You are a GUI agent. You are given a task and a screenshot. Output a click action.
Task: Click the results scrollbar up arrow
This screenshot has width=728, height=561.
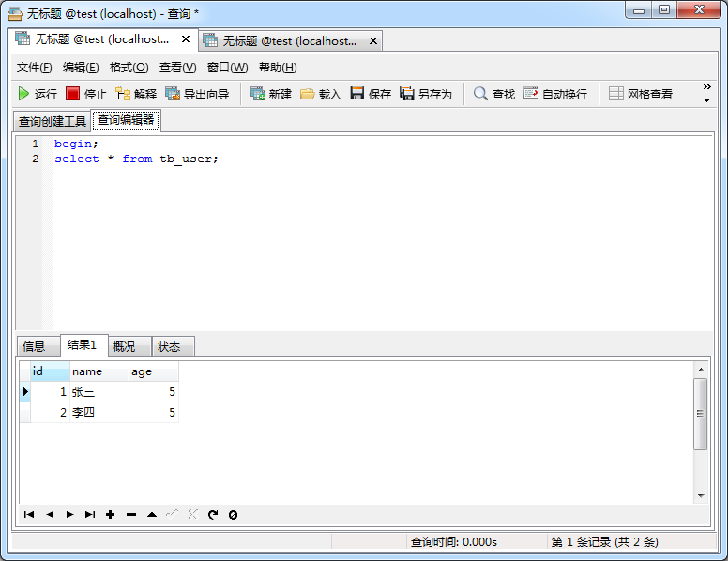coord(701,370)
